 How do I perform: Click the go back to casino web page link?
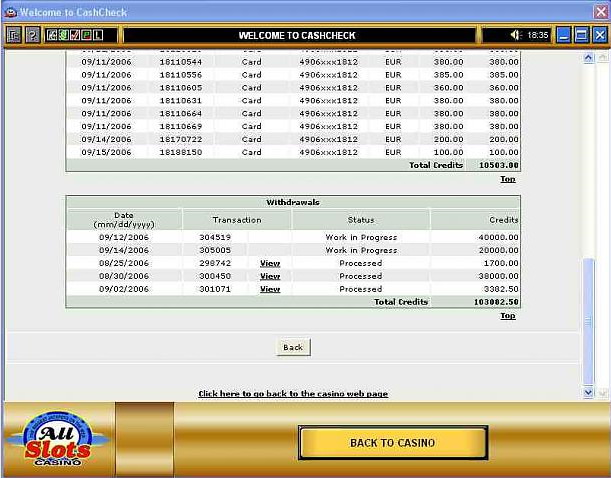(x=293, y=393)
